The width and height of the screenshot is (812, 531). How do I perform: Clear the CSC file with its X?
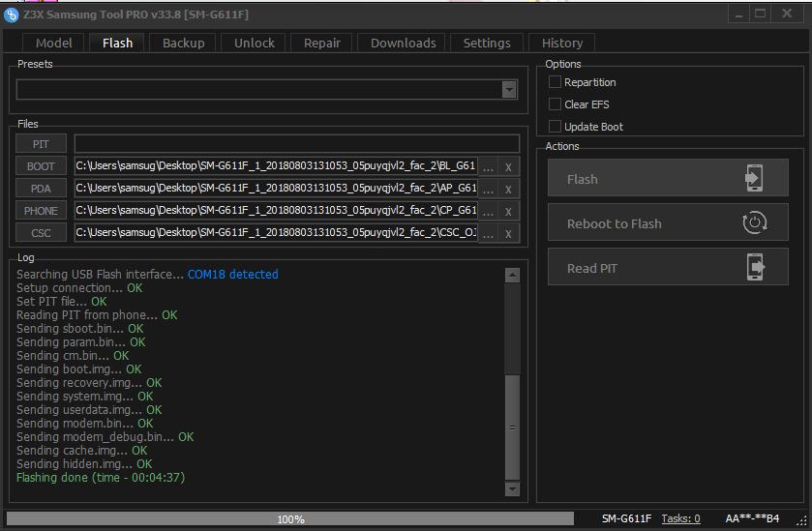point(508,233)
